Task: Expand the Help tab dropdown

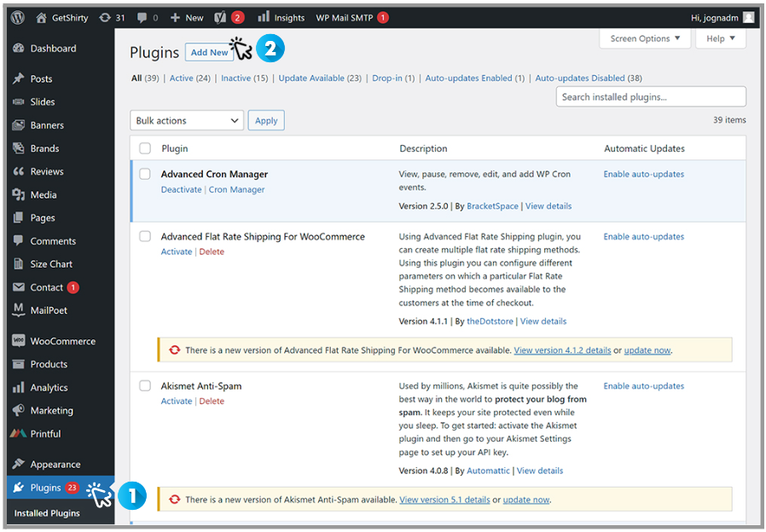Action: pos(721,38)
